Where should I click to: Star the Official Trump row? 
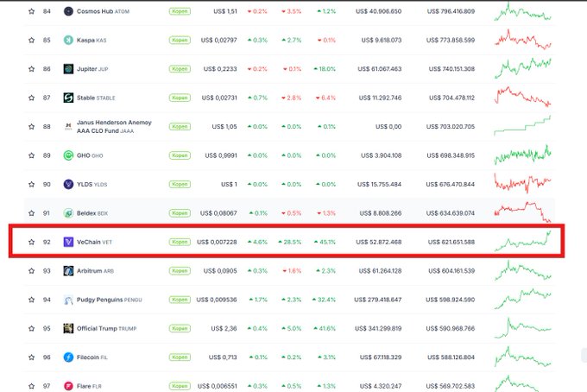[x=31, y=328]
